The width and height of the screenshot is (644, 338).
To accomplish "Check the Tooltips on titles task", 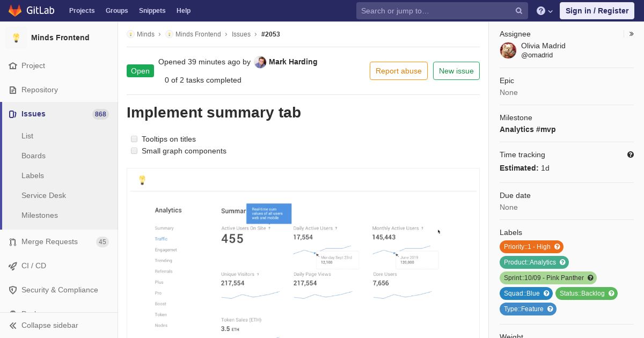I will 134,139.
